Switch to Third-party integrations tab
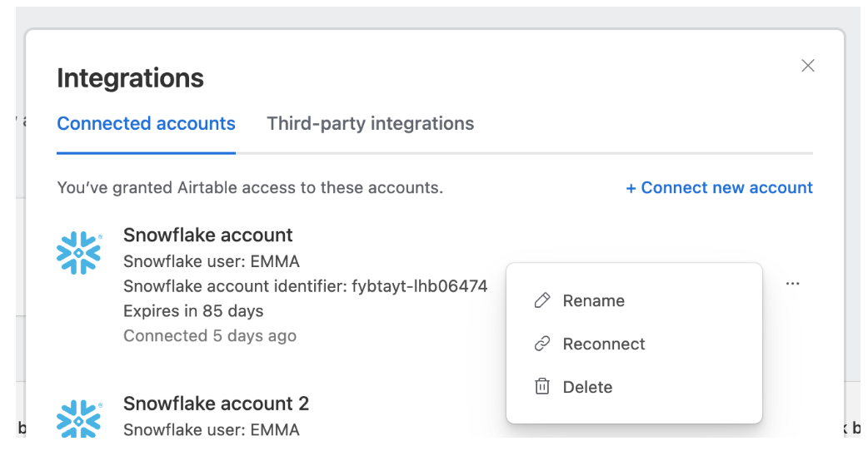The height and width of the screenshot is (456, 868). (371, 123)
